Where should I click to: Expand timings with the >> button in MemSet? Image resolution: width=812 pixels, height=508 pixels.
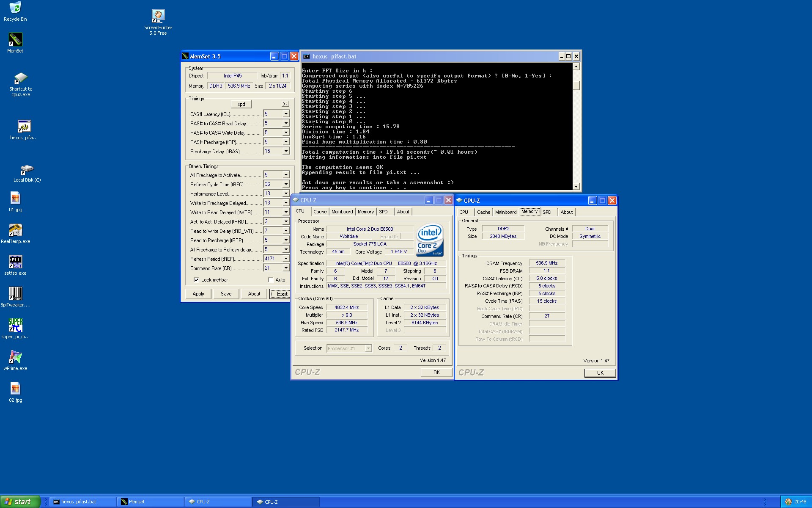[x=285, y=104]
